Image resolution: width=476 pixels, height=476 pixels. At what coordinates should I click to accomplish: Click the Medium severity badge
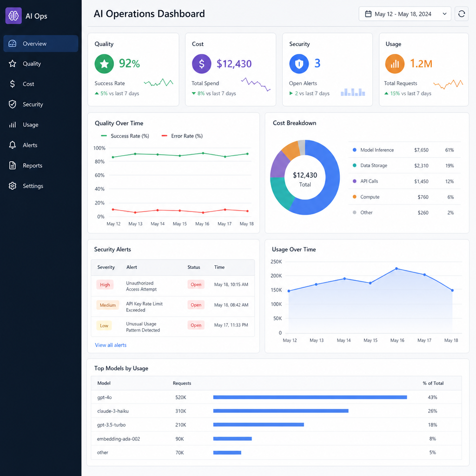107,305
